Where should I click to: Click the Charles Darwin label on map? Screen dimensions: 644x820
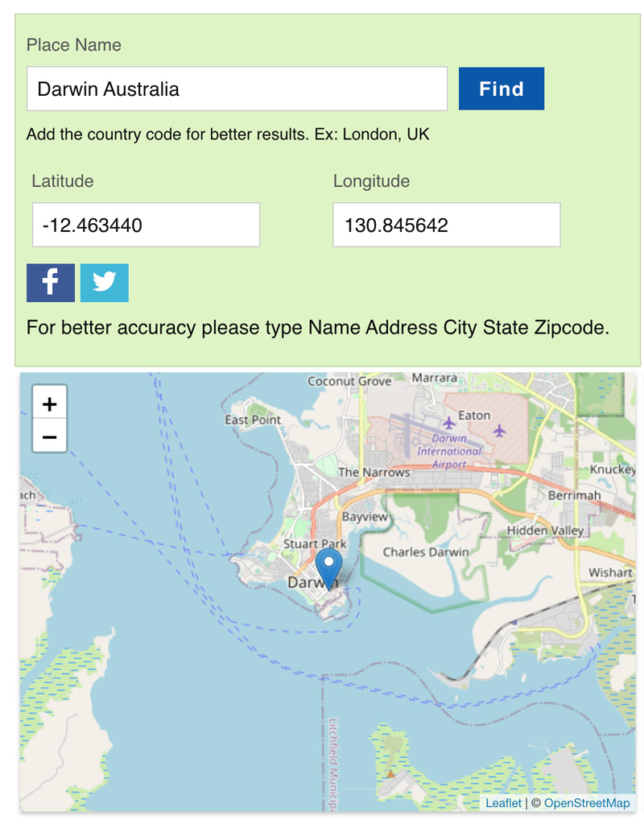(x=426, y=553)
